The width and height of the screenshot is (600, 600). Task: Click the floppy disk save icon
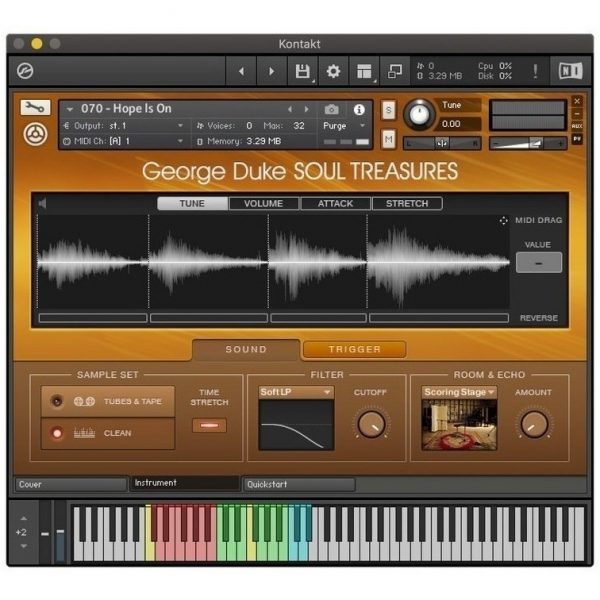pyautogui.click(x=303, y=71)
